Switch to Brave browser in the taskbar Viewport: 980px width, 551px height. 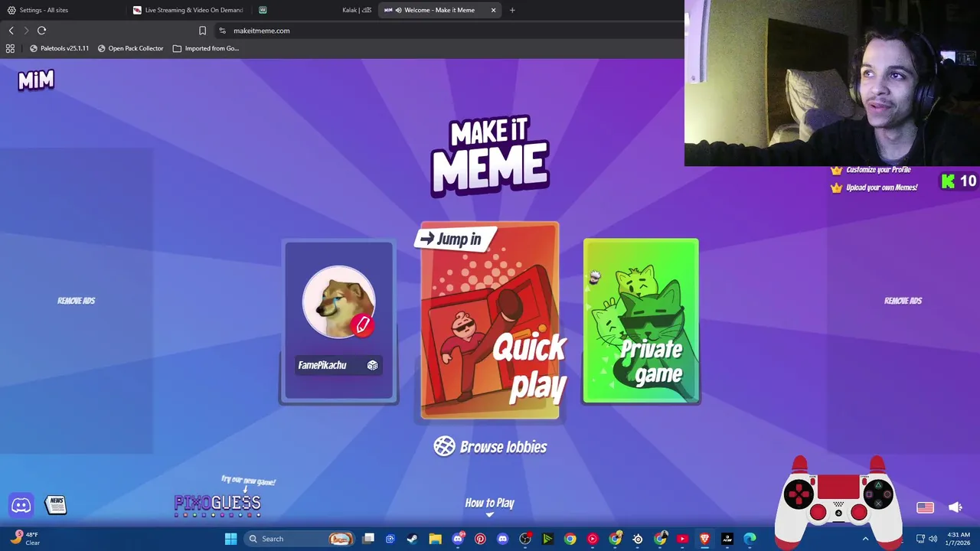pos(704,539)
